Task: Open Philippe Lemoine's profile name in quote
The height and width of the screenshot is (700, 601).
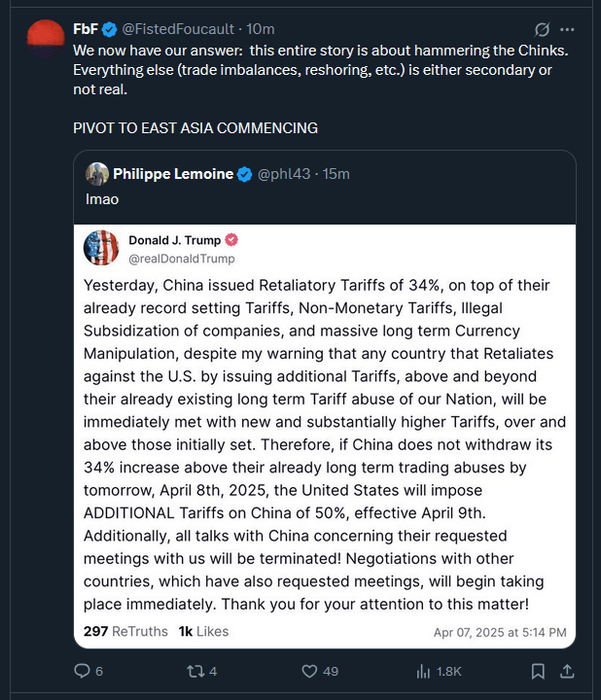Action: click(173, 174)
